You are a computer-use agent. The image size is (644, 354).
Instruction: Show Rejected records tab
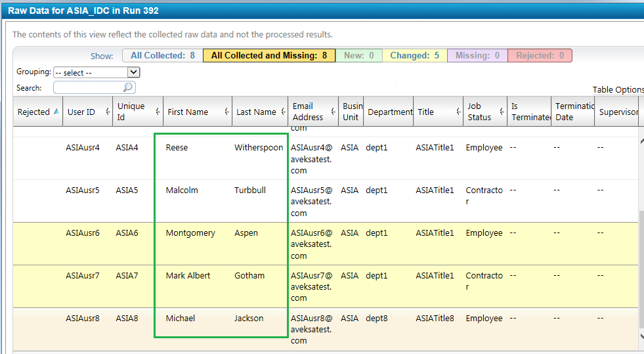click(x=540, y=56)
